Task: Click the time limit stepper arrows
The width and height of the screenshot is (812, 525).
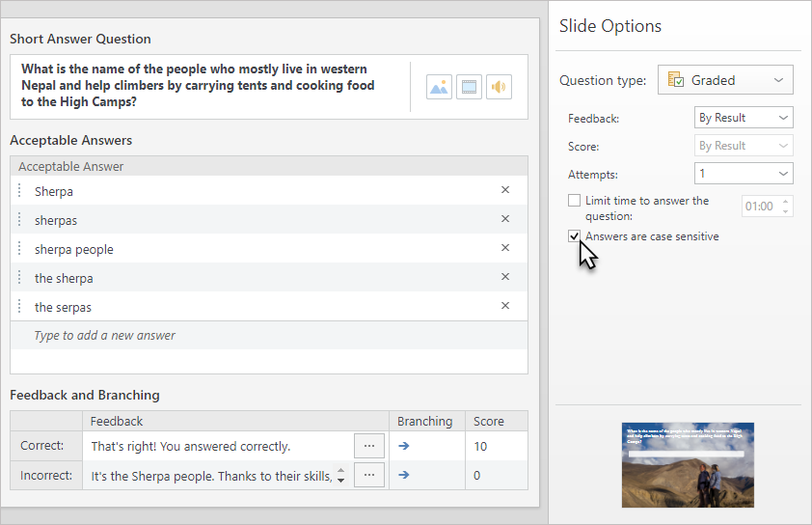Action: coord(786,207)
